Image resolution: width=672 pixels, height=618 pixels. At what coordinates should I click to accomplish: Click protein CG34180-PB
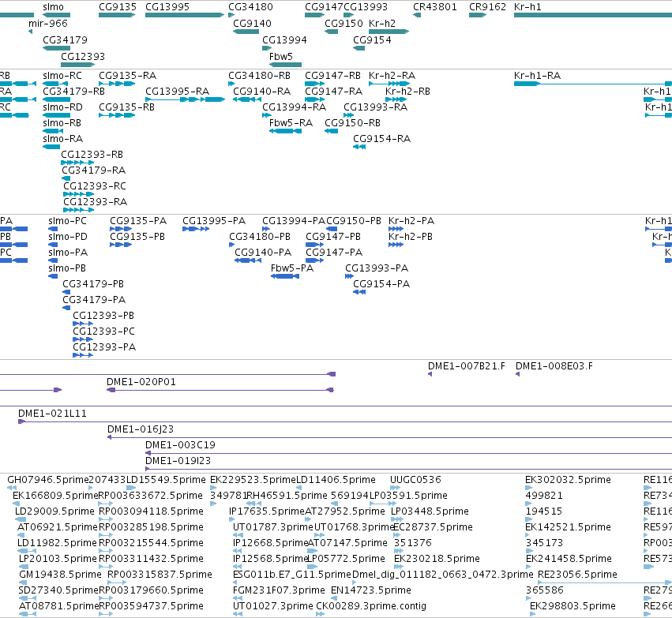[260, 237]
